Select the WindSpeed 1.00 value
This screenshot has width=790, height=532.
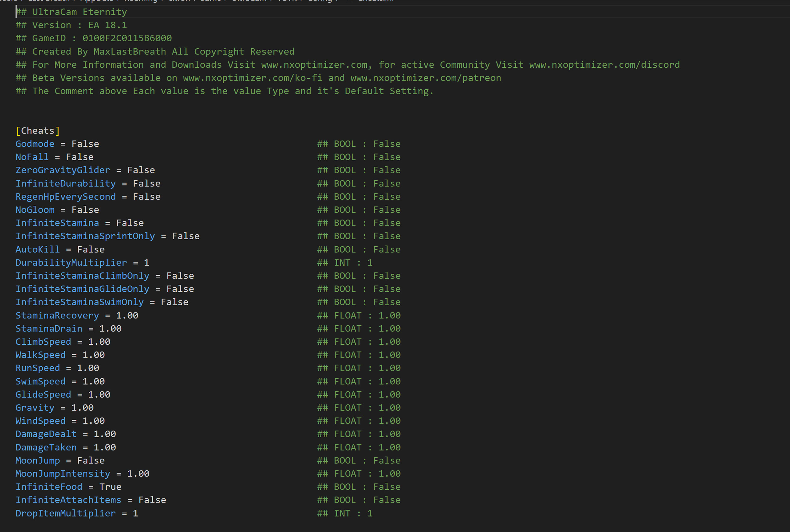(x=94, y=421)
